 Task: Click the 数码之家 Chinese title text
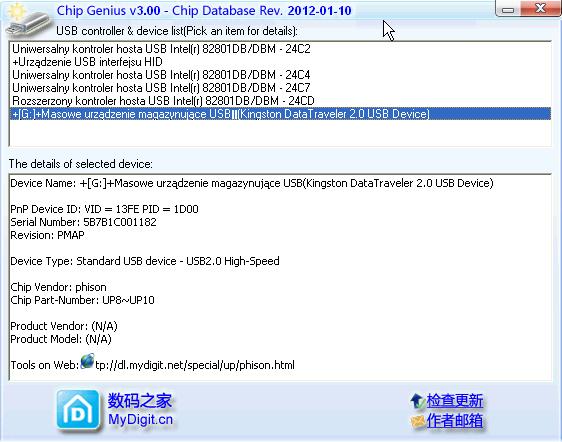point(140,400)
